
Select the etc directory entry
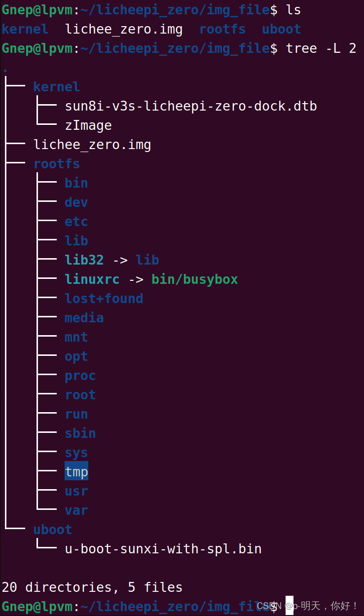[76, 222]
